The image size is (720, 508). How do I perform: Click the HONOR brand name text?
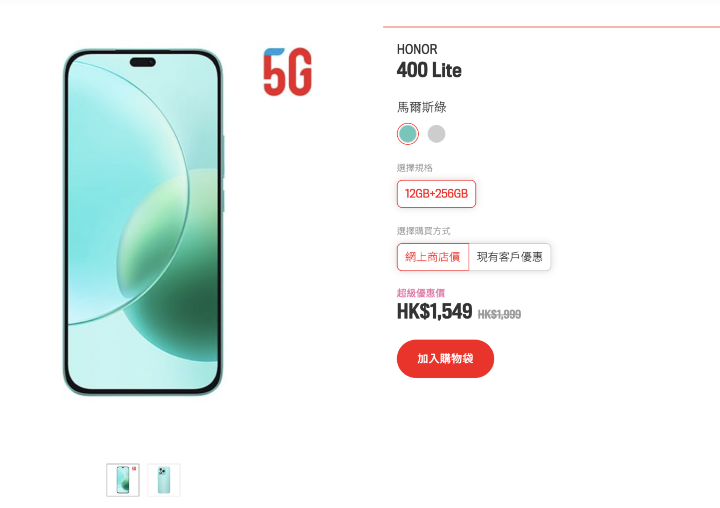(417, 49)
